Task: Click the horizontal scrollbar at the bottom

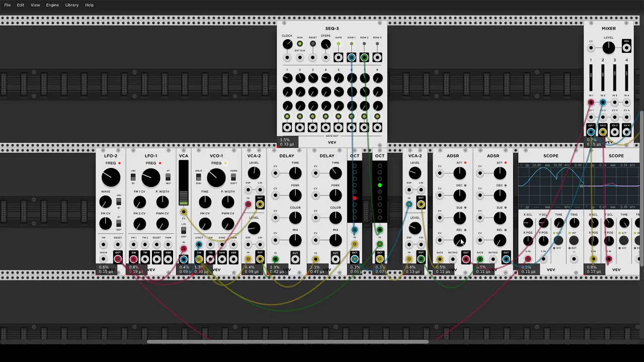Action: coord(288,342)
